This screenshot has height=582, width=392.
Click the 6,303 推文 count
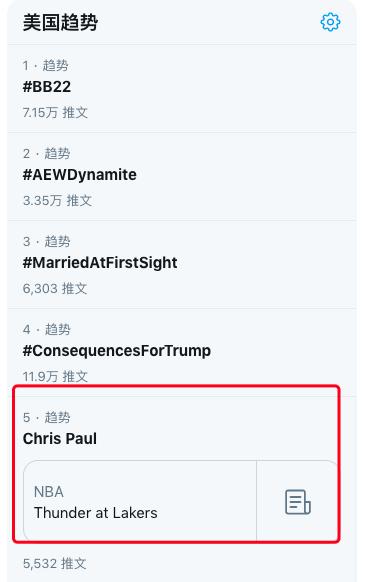coord(55,288)
